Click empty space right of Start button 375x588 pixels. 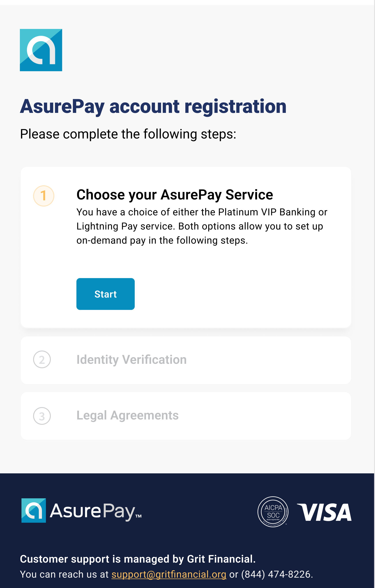pos(232,294)
